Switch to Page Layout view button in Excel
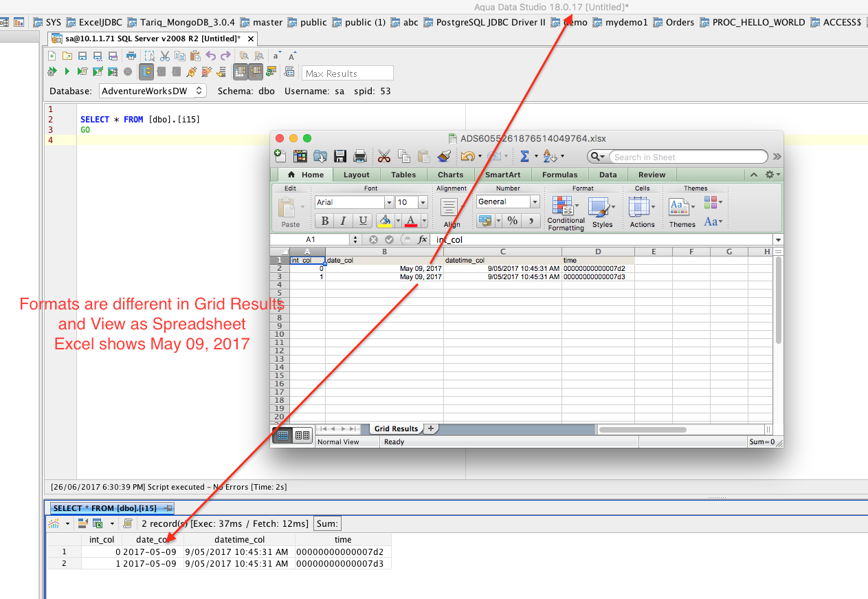 pos(302,435)
